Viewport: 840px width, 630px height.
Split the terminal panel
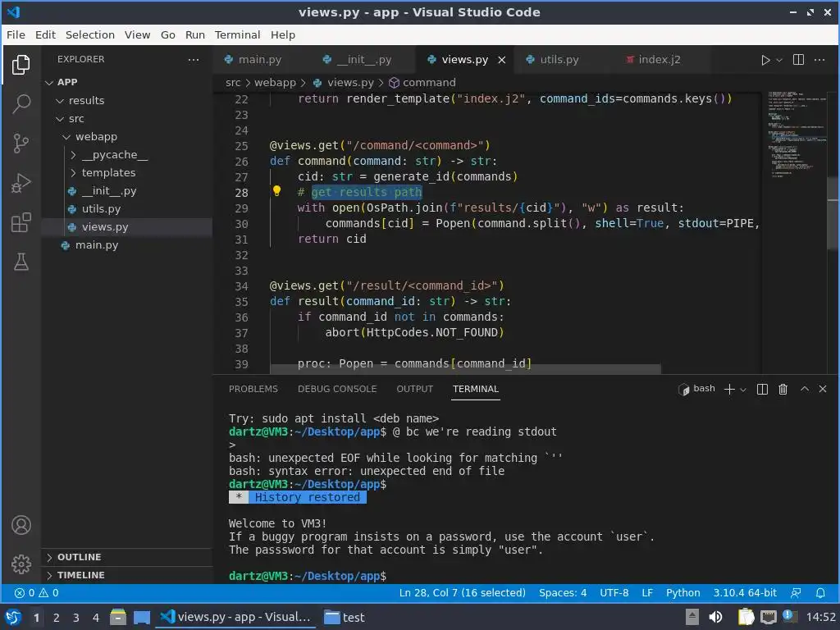(x=762, y=390)
